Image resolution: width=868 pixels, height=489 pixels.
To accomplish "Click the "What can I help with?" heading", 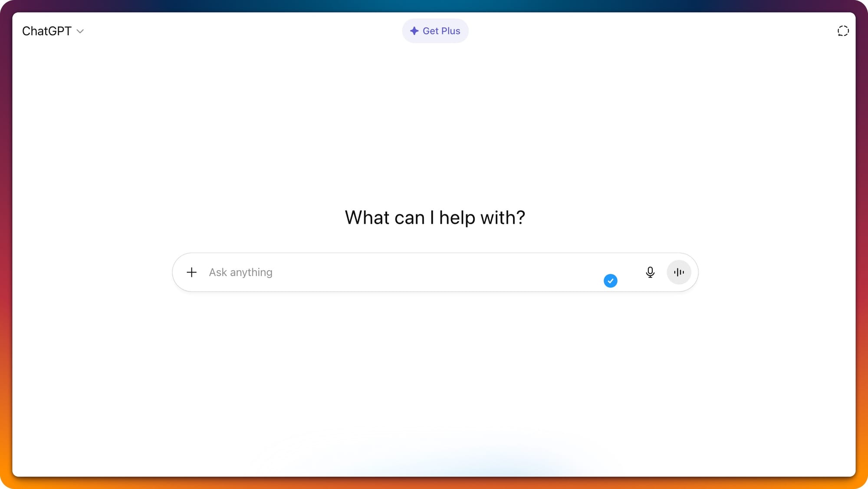I will pos(435,218).
